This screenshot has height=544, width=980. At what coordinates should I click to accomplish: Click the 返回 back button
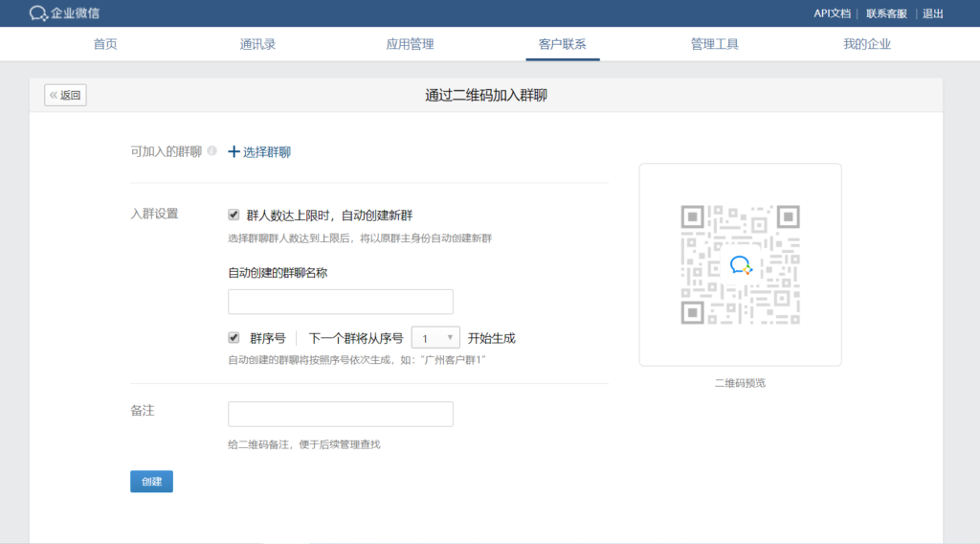coord(66,95)
